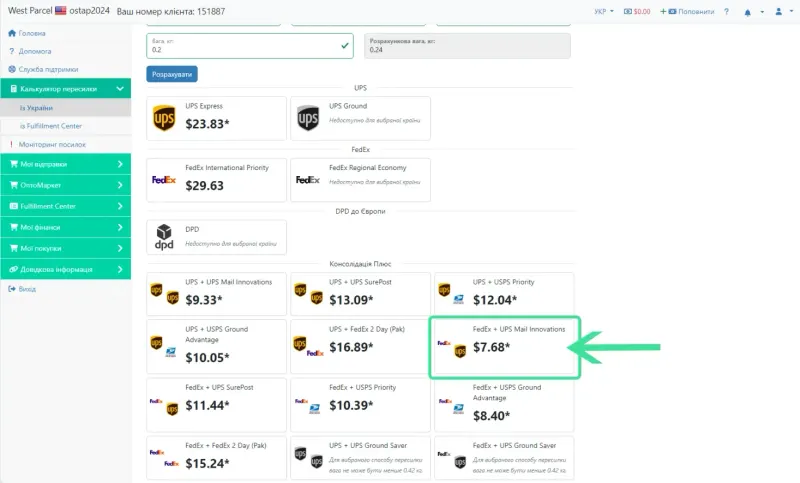Click the $0.00 balance indicator
800x483 pixels.
click(637, 11)
